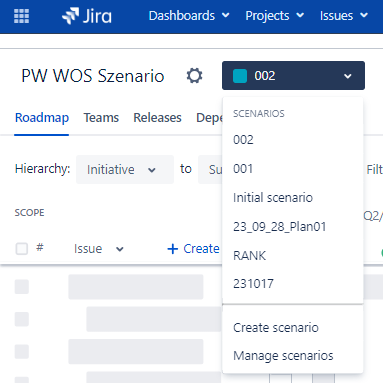Click the Jira logo
Screen dimensions: 383x383
(87, 16)
